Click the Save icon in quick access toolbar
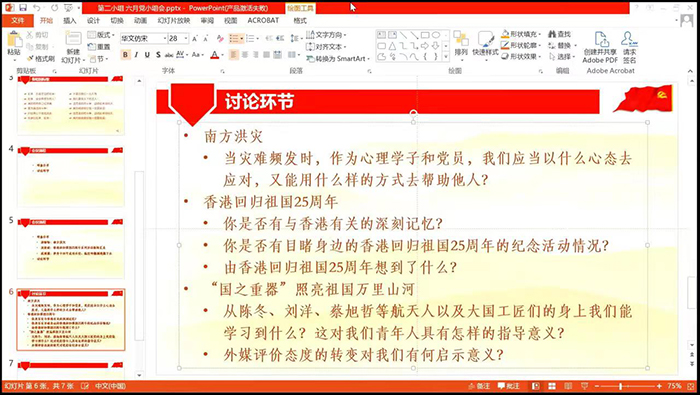This screenshot has width=700, height=395. (22, 8)
